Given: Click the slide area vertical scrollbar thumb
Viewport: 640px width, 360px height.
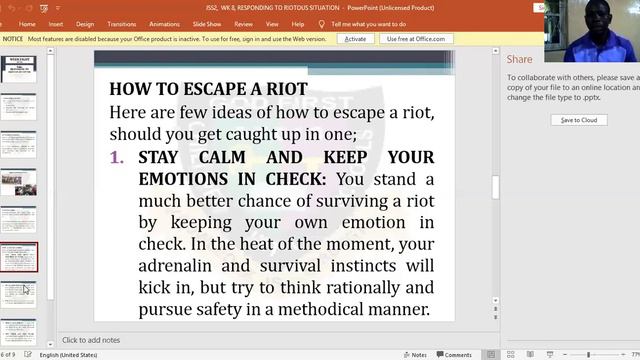Looking at the screenshot, I should tap(496, 187).
